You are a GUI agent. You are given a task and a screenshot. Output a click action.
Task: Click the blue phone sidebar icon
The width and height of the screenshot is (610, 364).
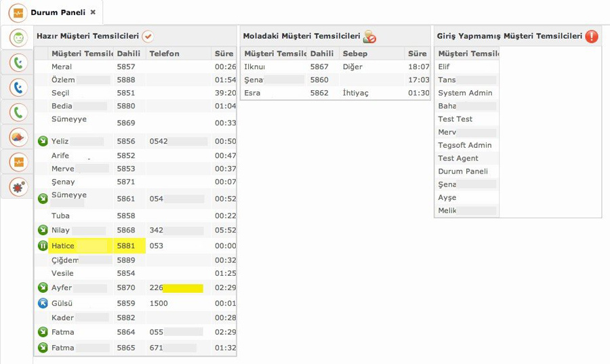click(18, 87)
